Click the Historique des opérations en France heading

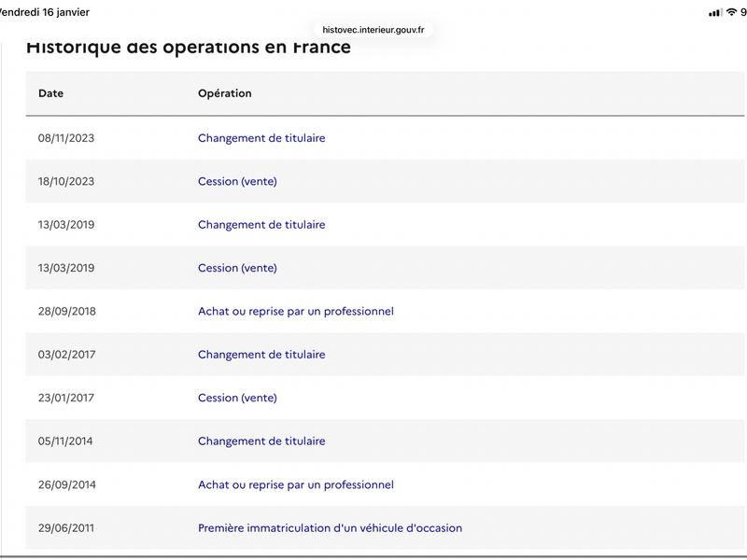tap(189, 48)
